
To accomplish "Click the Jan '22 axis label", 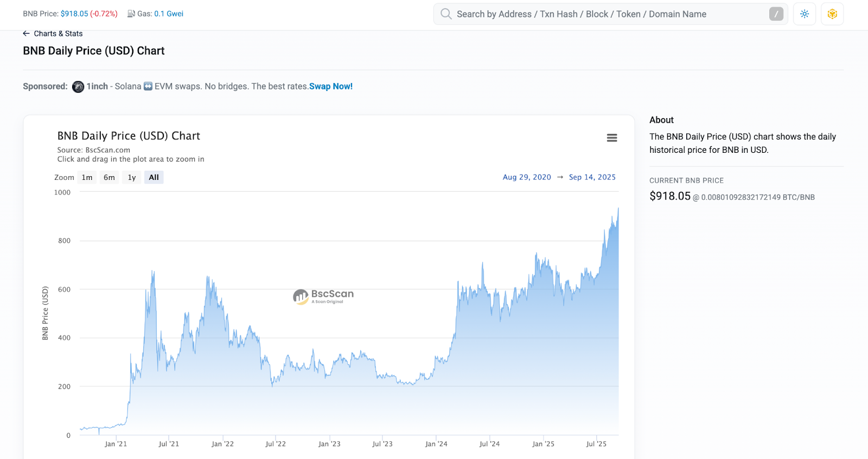I will (x=222, y=444).
